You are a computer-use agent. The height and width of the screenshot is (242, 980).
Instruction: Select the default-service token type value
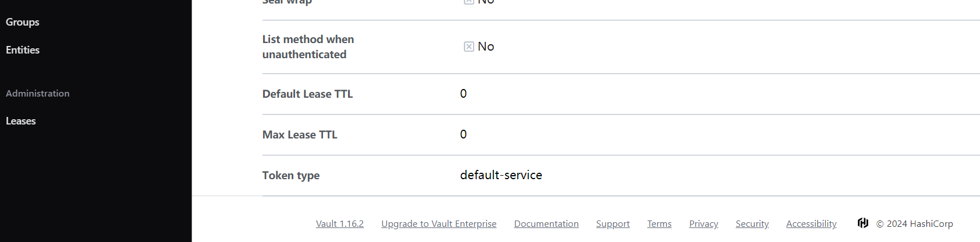click(x=501, y=175)
